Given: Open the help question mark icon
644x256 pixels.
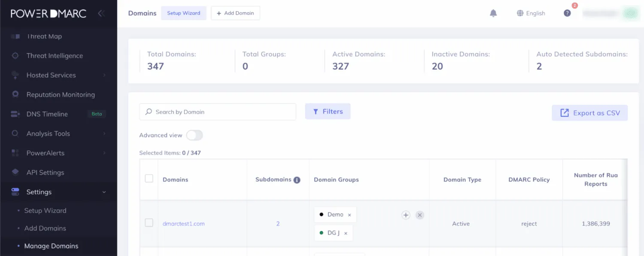Looking at the screenshot, I should tap(567, 13).
